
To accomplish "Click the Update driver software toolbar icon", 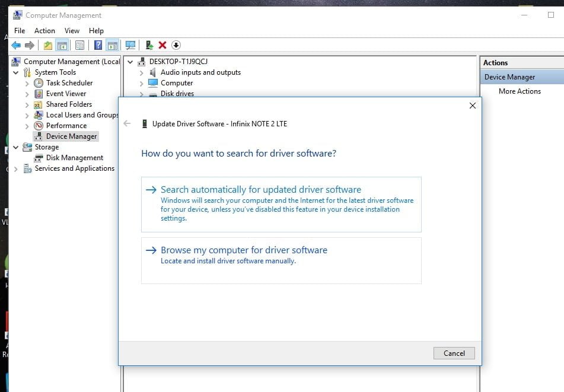I will click(149, 45).
